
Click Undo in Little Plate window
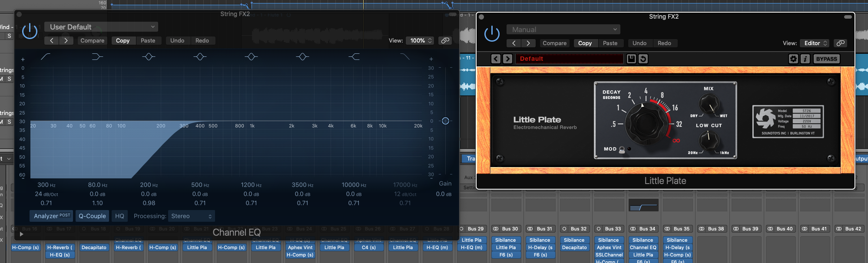(x=639, y=43)
